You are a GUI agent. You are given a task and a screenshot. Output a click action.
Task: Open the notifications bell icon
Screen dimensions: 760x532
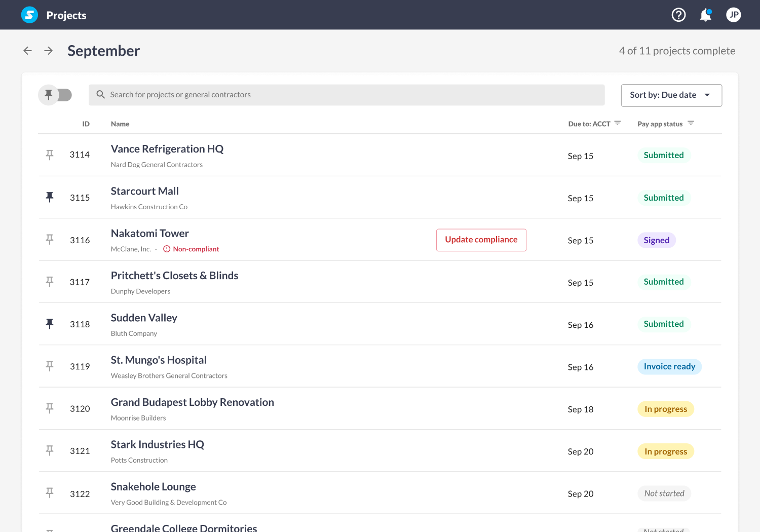pyautogui.click(x=705, y=15)
